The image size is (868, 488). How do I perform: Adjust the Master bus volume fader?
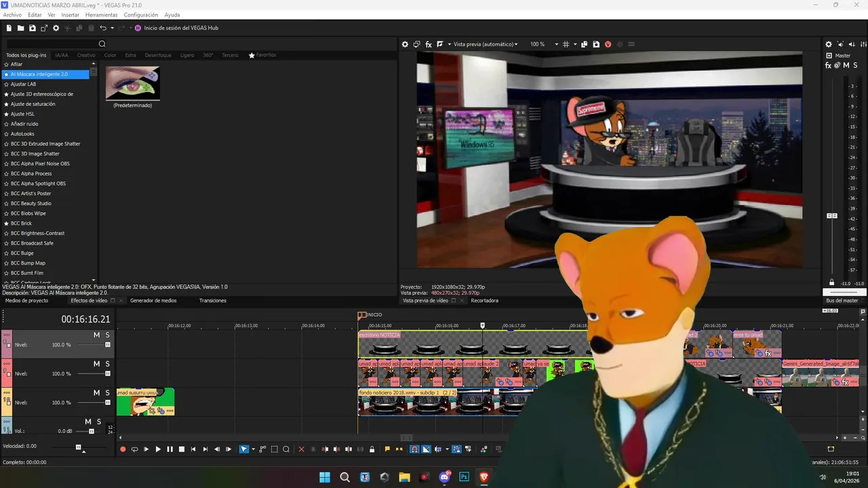pos(832,216)
